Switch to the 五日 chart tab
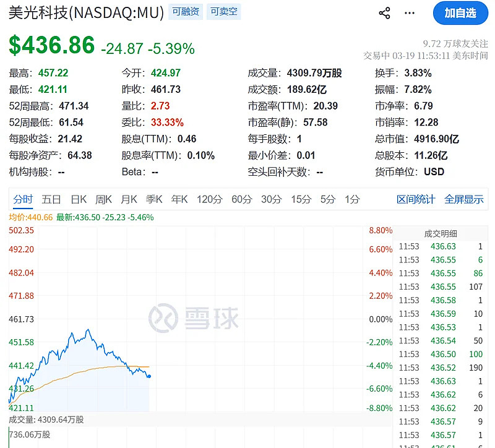 (51, 199)
